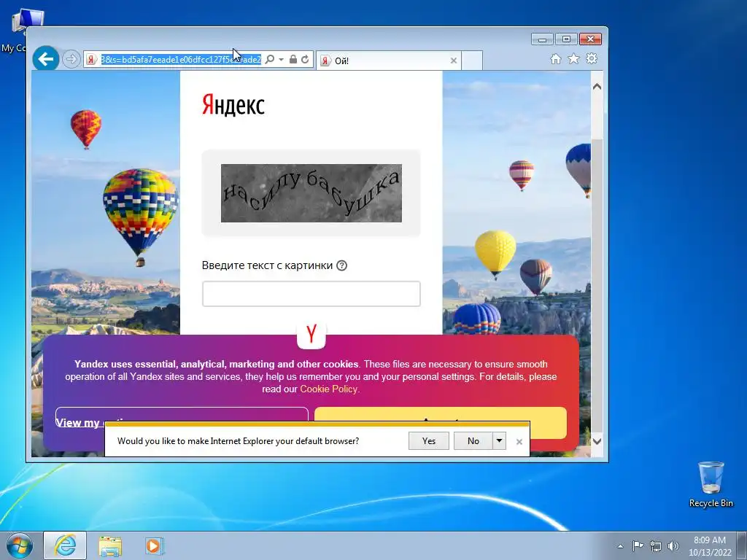
Task: Accept cookies with the yellow button
Action: [x=441, y=415]
